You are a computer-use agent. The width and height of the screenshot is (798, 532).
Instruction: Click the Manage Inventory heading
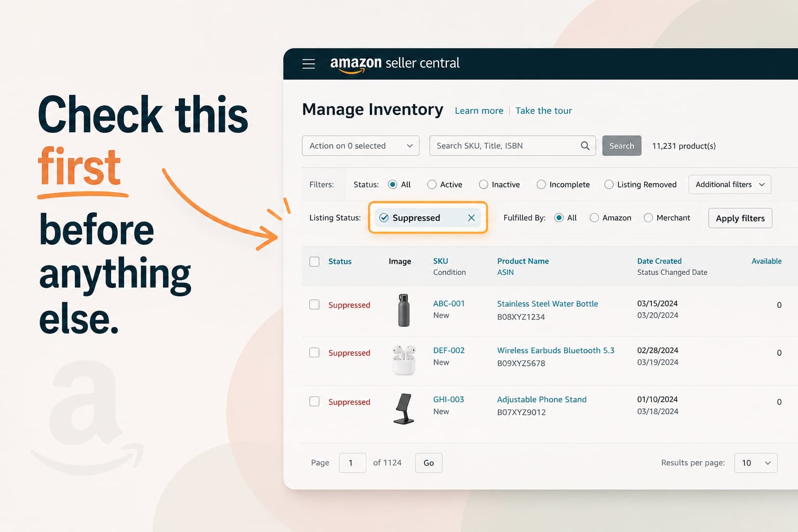(x=373, y=110)
